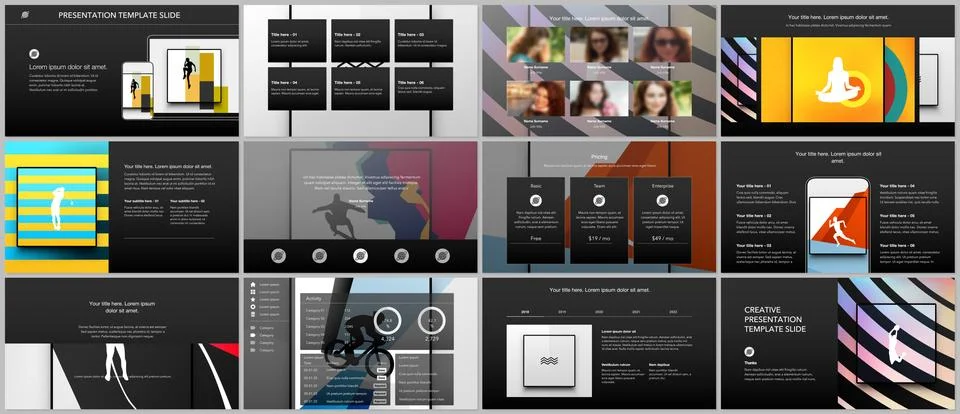
Task: Click 'Your title here - 04' beside the phone
Action: tap(898, 186)
